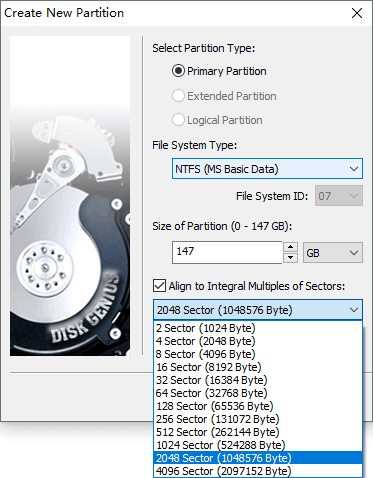Choose 128 Sector (65536 Byte) option
Viewport: 373px width, 478px height.
point(258,406)
